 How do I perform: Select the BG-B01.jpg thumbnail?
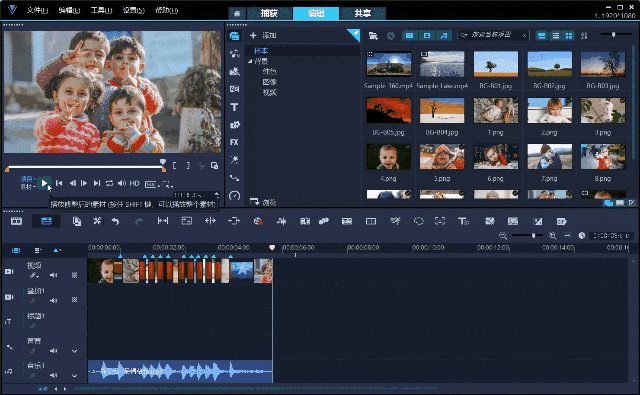[x=496, y=64]
